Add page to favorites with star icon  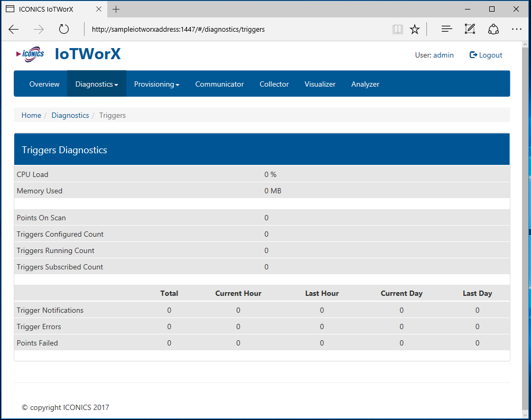(415, 30)
